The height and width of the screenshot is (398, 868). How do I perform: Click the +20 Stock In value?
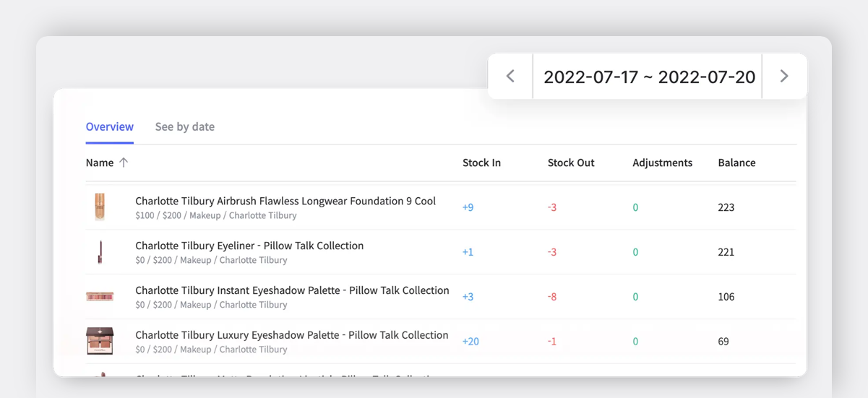click(x=470, y=342)
